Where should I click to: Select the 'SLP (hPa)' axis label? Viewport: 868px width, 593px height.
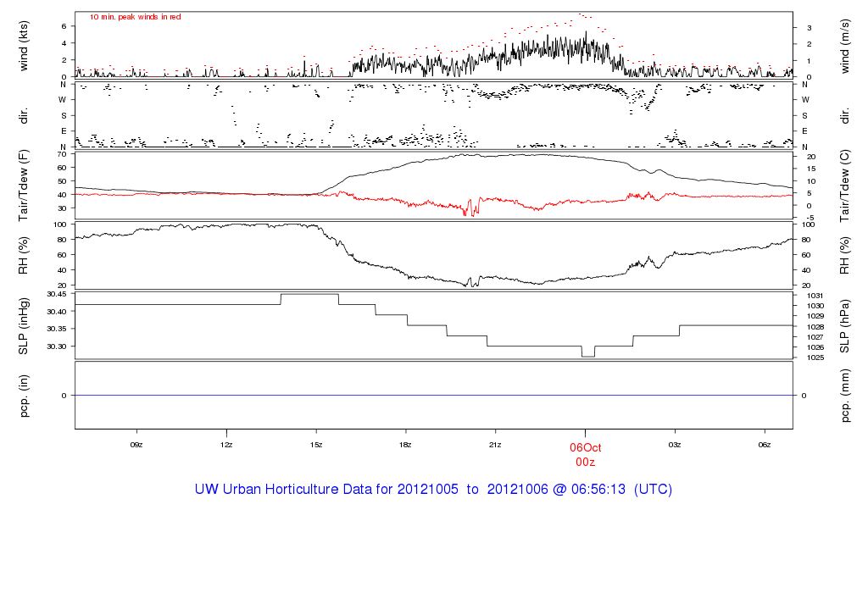[x=844, y=326]
